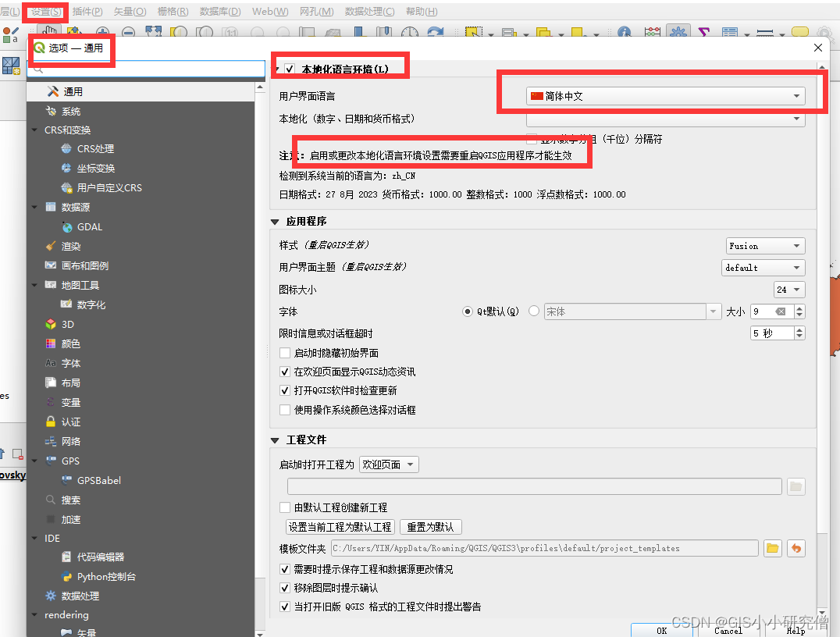840x637 pixels.
Task: Click the options search field
Action: pyautogui.click(x=146, y=69)
